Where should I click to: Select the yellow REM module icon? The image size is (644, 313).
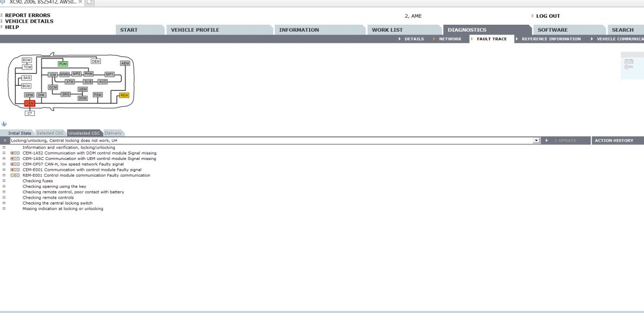pos(125,95)
